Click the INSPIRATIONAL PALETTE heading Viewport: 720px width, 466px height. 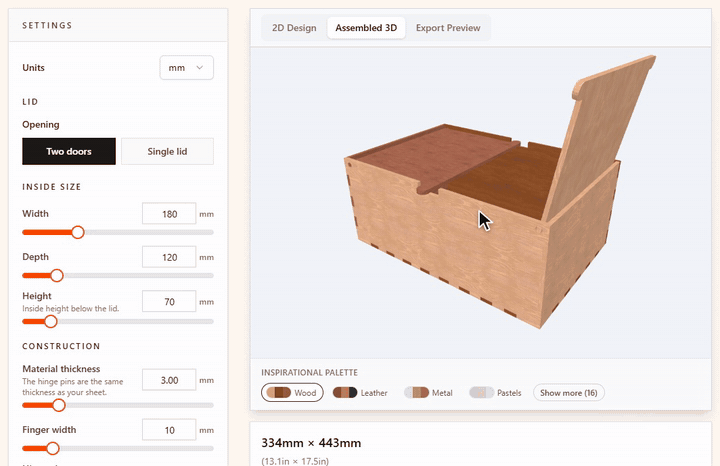point(309,372)
